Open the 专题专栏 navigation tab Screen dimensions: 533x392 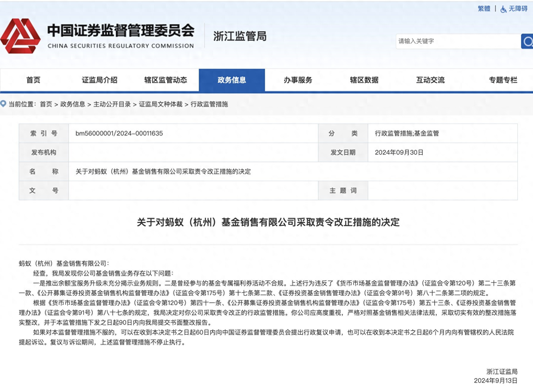click(503, 80)
